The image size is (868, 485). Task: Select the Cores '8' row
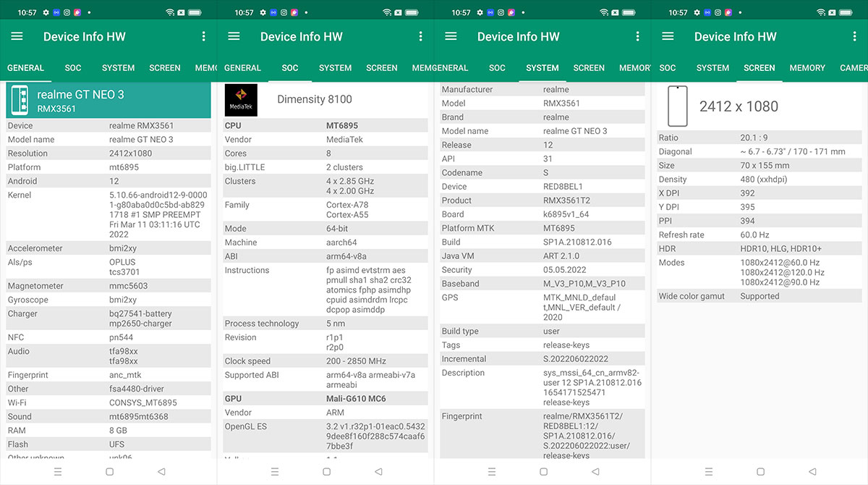pos(325,153)
